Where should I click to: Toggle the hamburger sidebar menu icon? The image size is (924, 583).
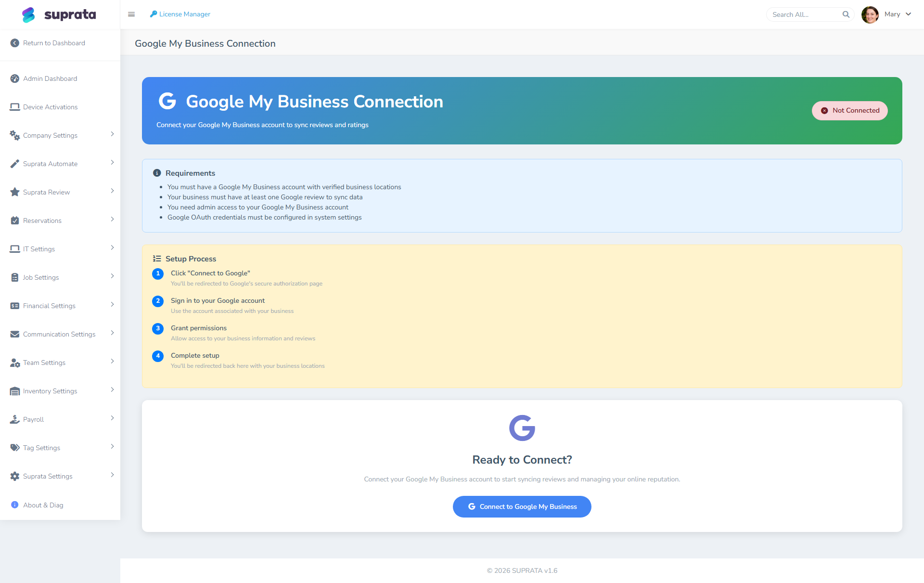(x=131, y=14)
